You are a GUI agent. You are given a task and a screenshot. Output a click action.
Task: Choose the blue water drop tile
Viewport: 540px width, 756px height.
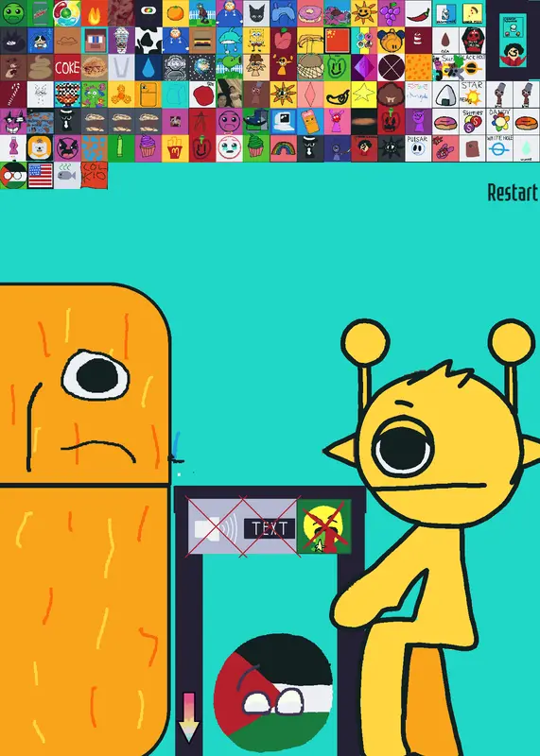148,67
